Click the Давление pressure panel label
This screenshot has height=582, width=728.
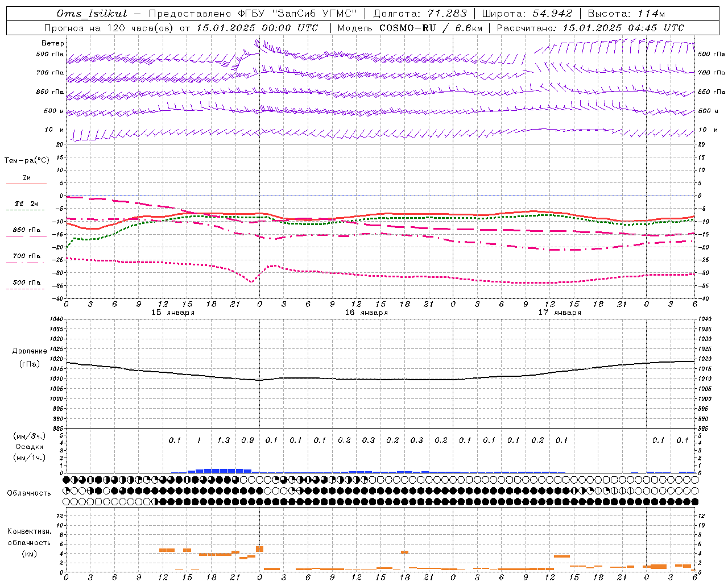click(x=30, y=351)
